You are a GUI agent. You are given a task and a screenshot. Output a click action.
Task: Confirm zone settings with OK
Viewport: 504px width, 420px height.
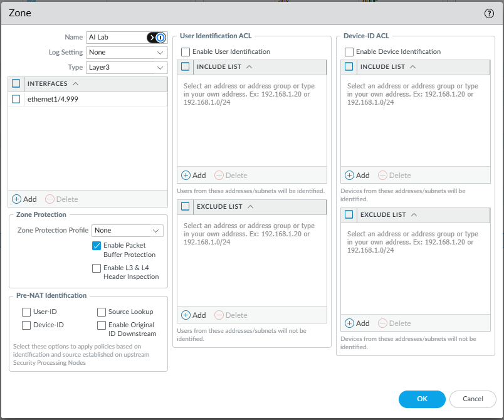422,399
